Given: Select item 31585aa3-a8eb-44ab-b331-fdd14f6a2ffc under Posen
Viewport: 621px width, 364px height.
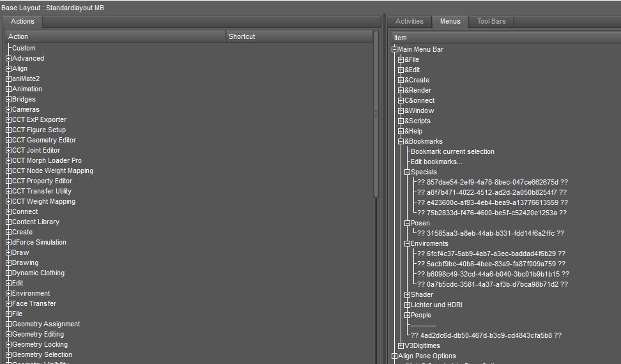Looking at the screenshot, I should point(490,234).
